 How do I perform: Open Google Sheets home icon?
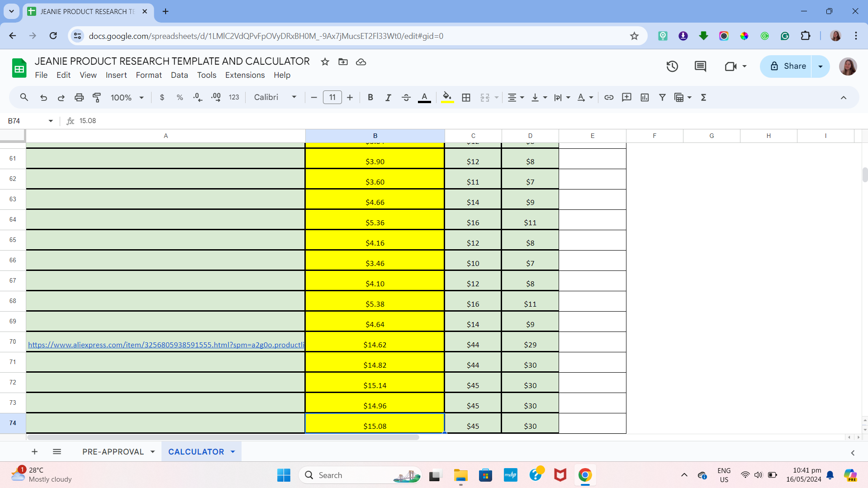click(19, 68)
